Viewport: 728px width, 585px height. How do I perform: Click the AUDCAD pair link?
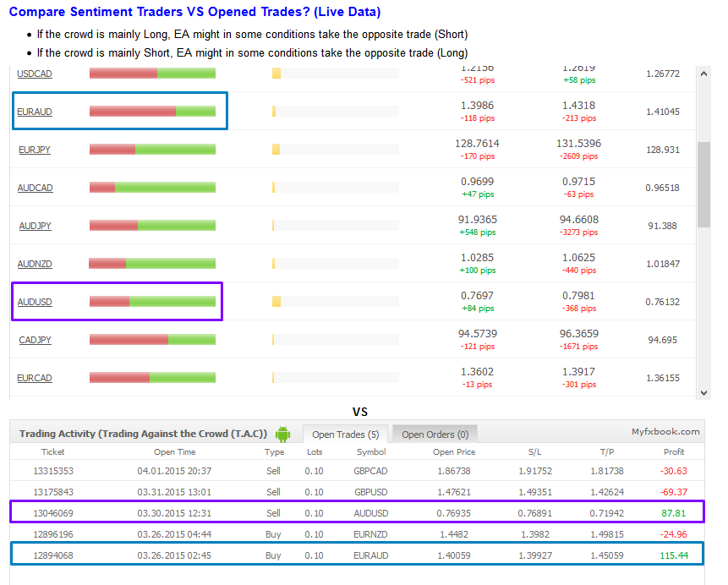pos(35,188)
